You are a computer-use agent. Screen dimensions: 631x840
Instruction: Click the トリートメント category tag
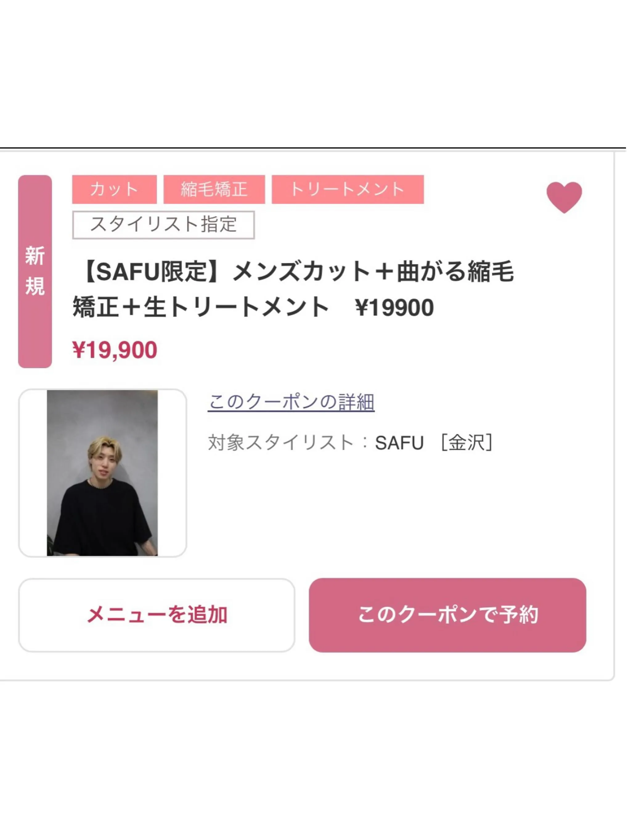(x=348, y=189)
